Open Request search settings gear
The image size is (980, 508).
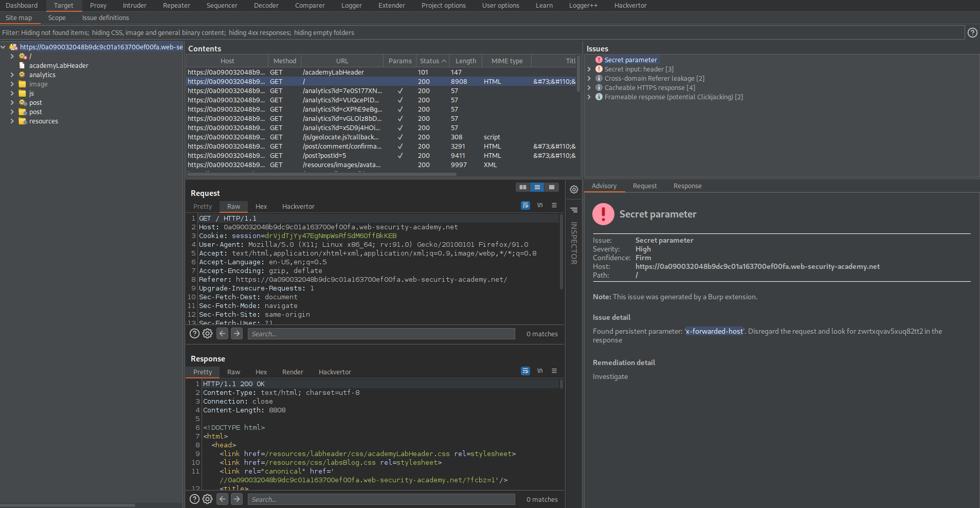pos(207,334)
